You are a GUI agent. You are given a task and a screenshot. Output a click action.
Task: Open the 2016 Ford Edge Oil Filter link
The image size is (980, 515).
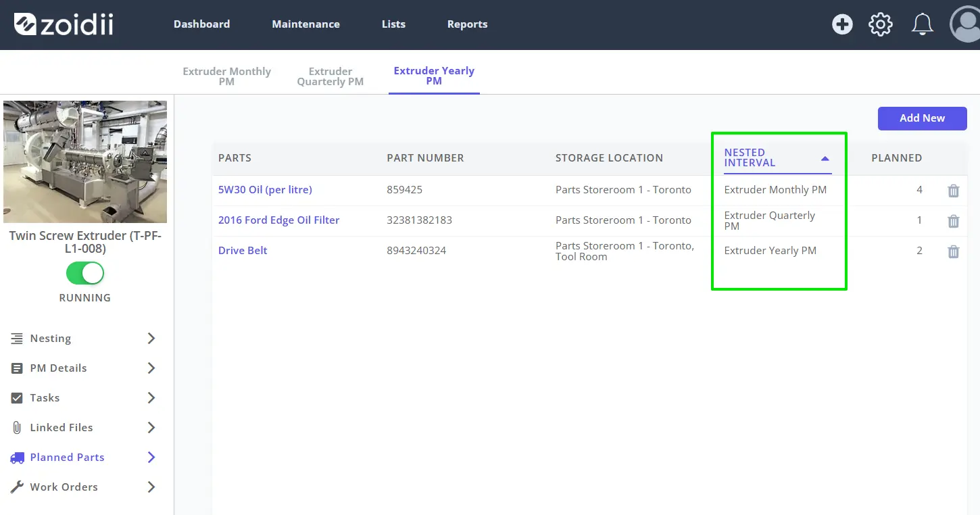(278, 220)
